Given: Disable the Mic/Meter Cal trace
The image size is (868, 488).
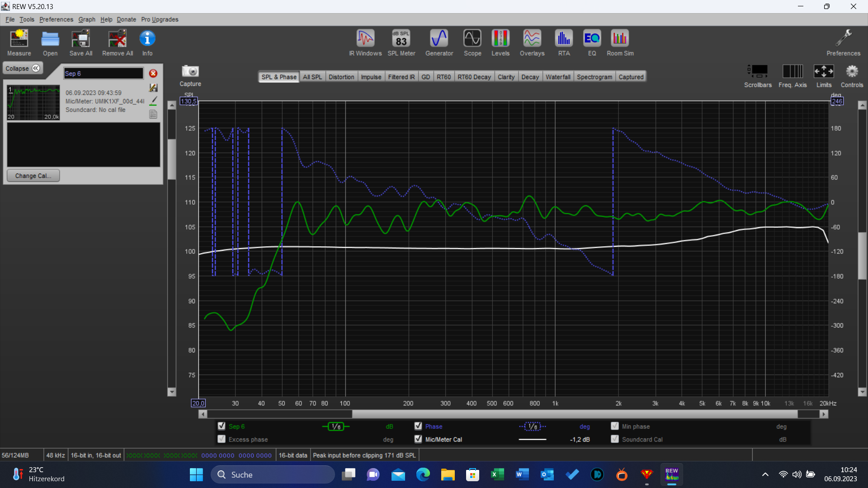Looking at the screenshot, I should tap(418, 439).
